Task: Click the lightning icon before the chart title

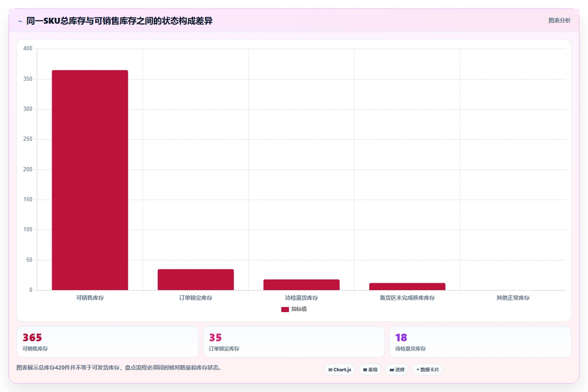Action: (20, 21)
